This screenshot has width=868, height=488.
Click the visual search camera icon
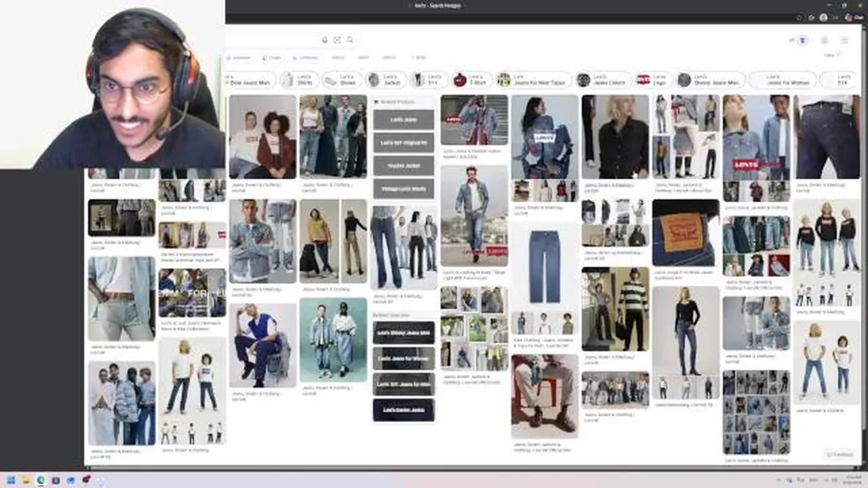tap(337, 40)
